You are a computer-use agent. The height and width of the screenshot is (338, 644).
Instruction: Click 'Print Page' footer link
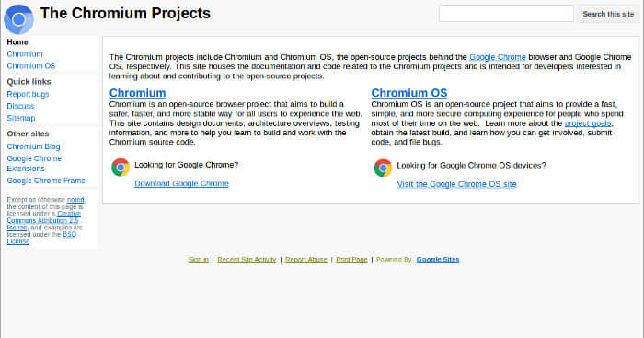(x=352, y=260)
